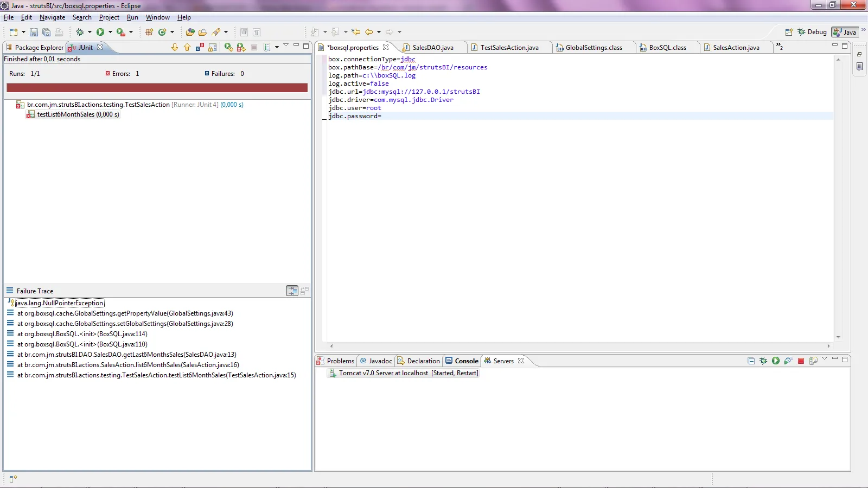868x488 pixels.
Task: Open the JUnit view menu triangle
Action: click(286, 46)
